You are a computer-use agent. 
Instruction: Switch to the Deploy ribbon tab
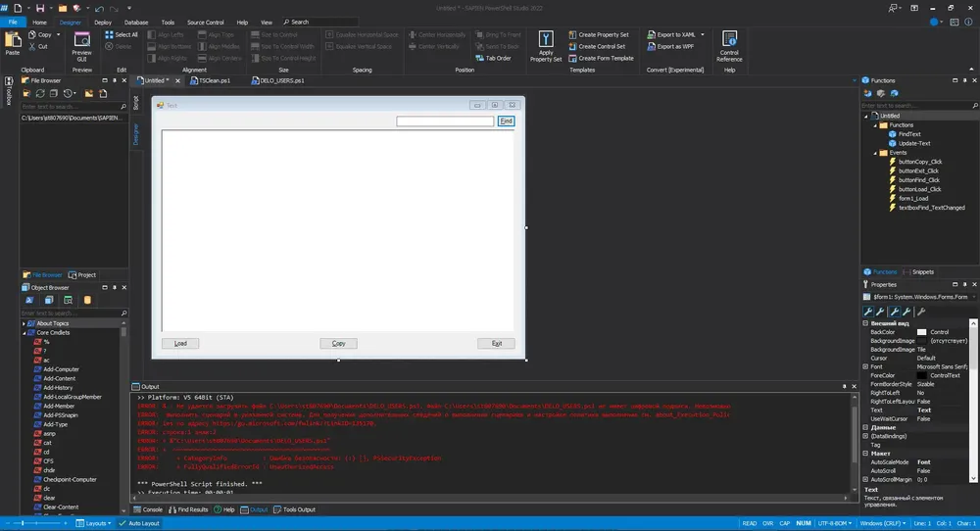point(103,23)
